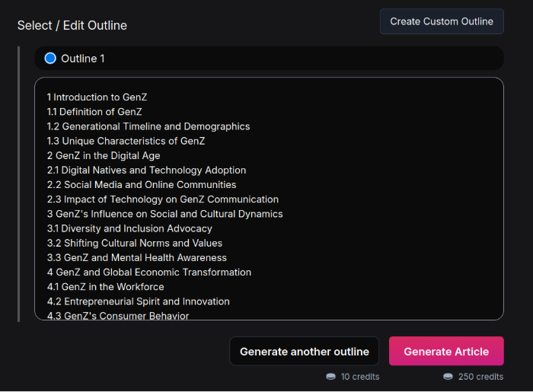Click "3.1 Diversity and Inclusion Advocacy" line
The width and height of the screenshot is (533, 392).
click(x=129, y=228)
